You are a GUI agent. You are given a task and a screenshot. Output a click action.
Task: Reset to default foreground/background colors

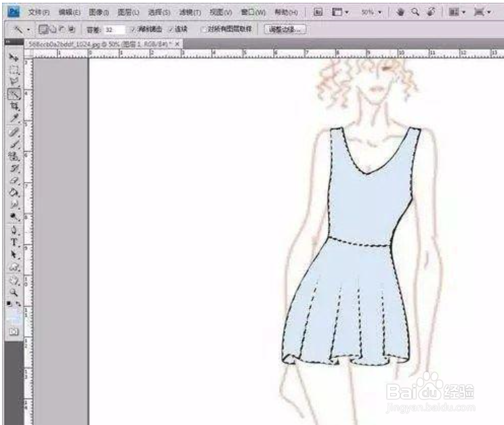pos(9,303)
